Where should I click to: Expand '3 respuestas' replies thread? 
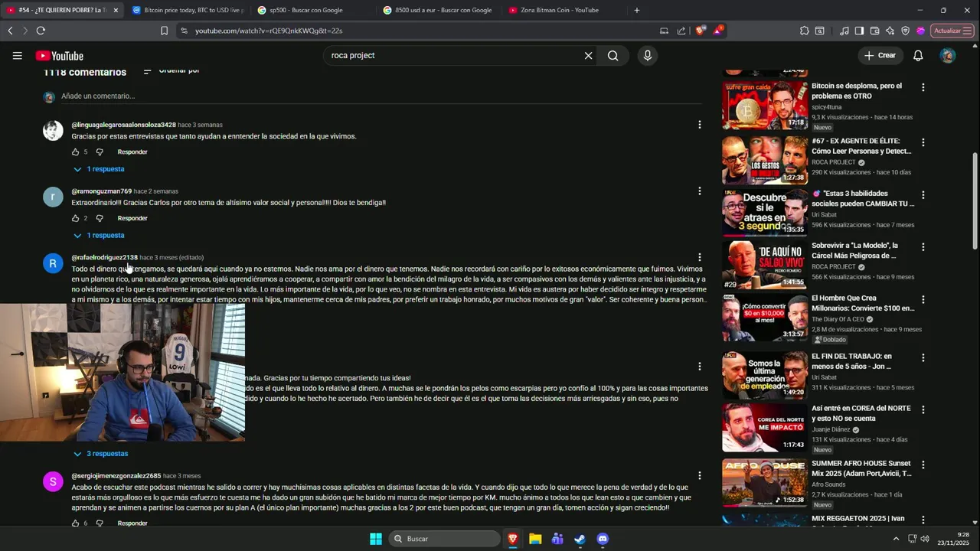100,454
